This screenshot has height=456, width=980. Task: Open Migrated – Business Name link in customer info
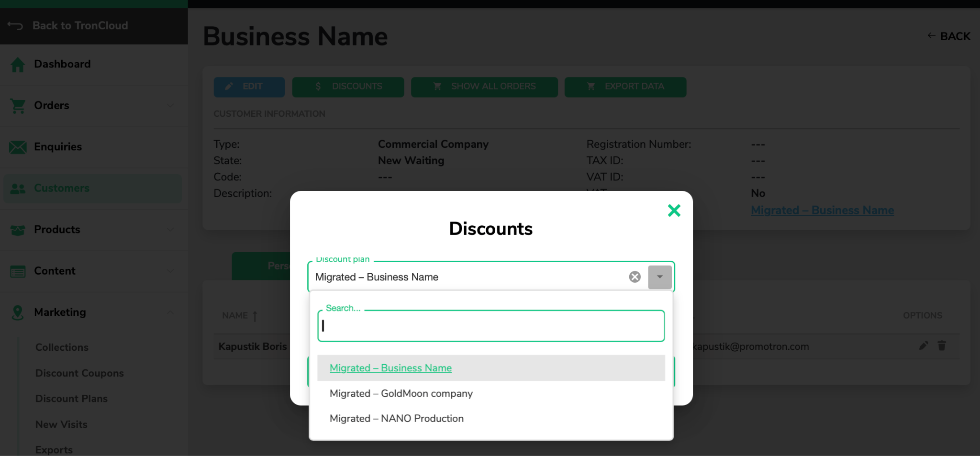[822, 211]
